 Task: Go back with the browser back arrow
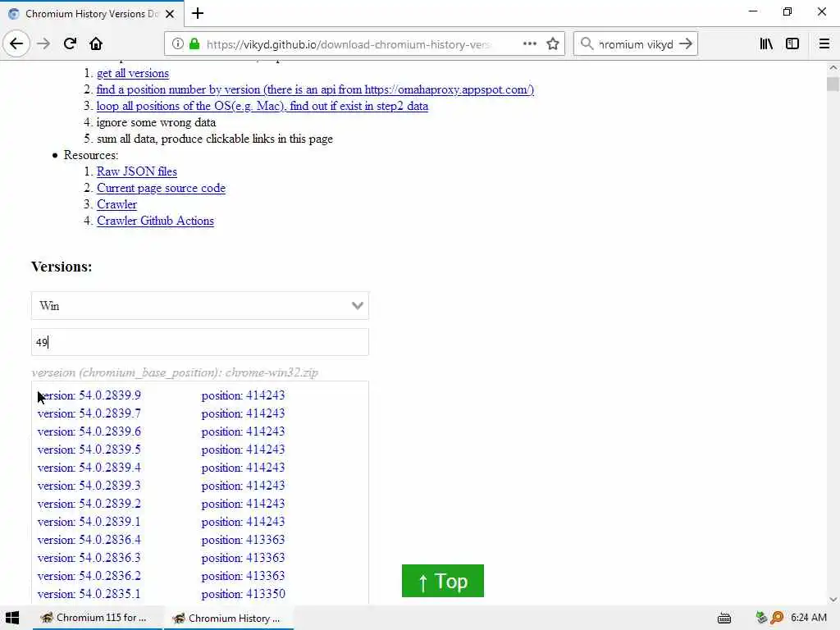coord(16,44)
